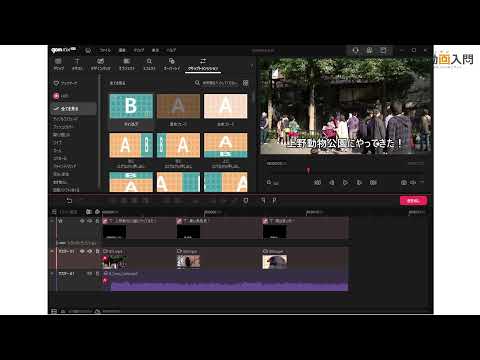Viewport: 480px width, 360px height.
Task: Collapse the media track with its arrow
Action: 52,251
